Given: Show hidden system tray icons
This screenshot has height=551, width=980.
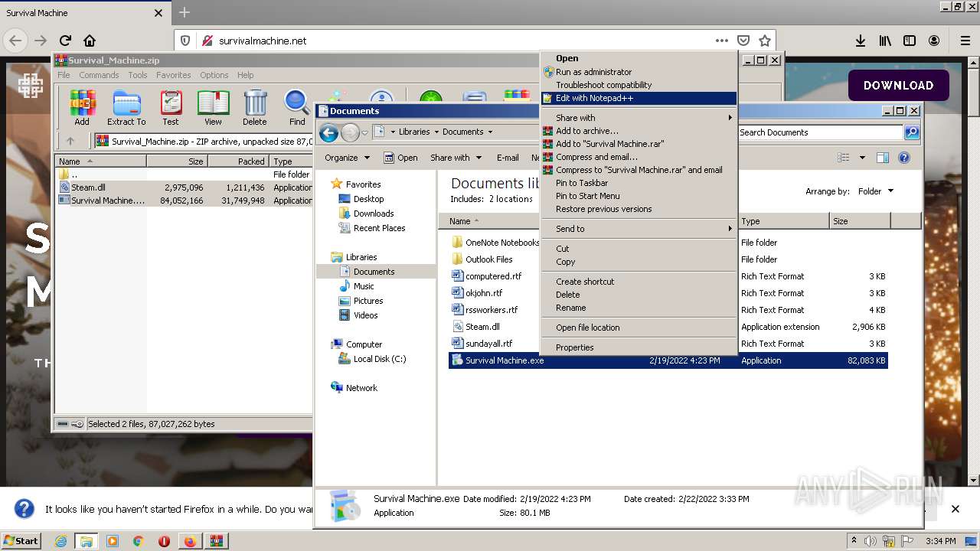Looking at the screenshot, I should click(854, 541).
